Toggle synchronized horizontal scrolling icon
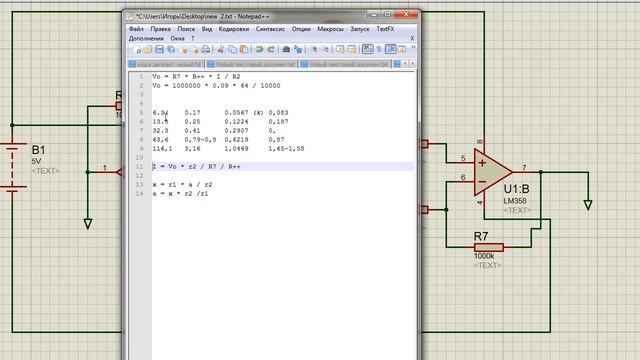 pos(352,49)
